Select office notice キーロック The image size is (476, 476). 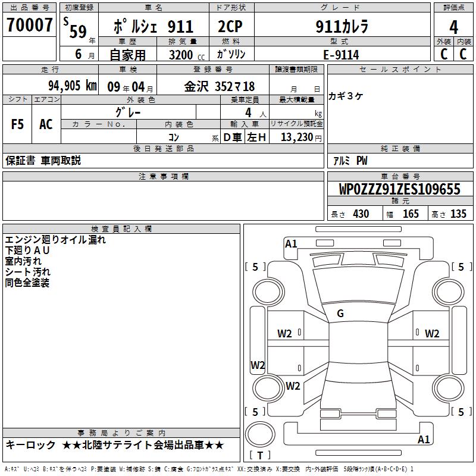pos(31,444)
